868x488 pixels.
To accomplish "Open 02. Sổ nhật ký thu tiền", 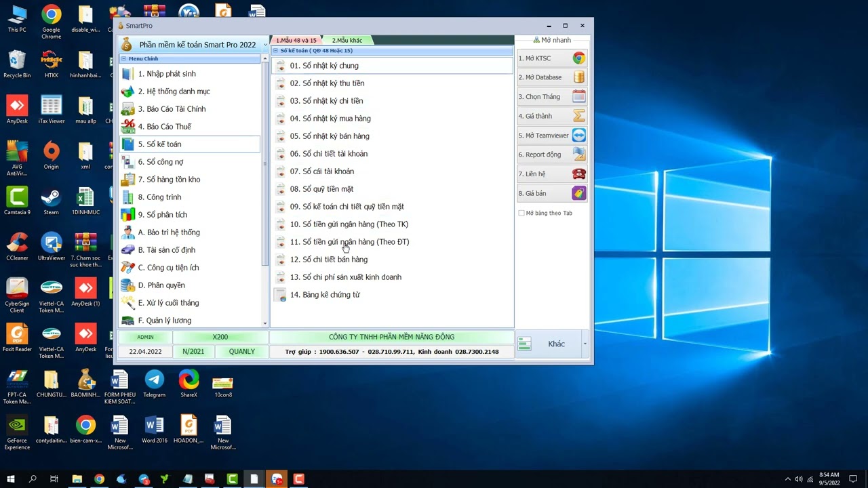I will (392, 83).
